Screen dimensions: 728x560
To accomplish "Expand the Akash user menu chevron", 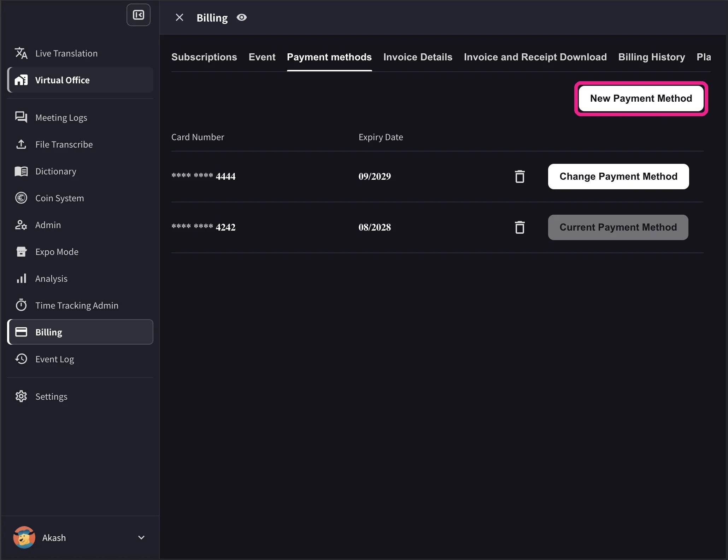I will [141, 538].
